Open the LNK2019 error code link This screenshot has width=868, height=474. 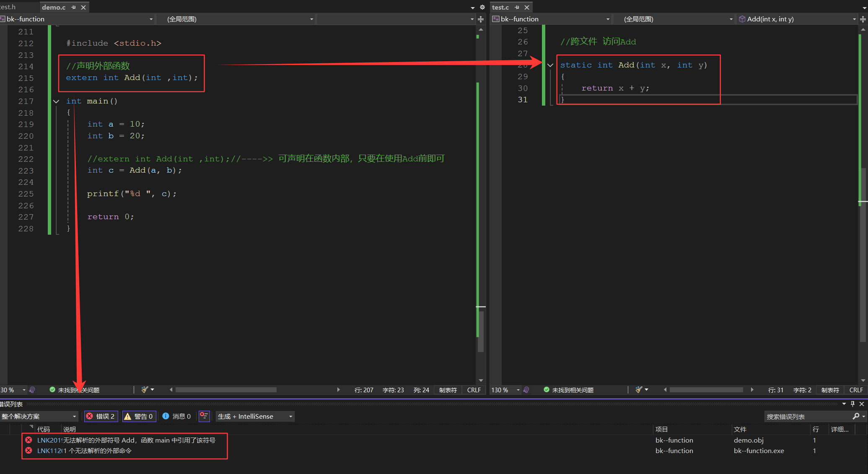(x=49, y=440)
